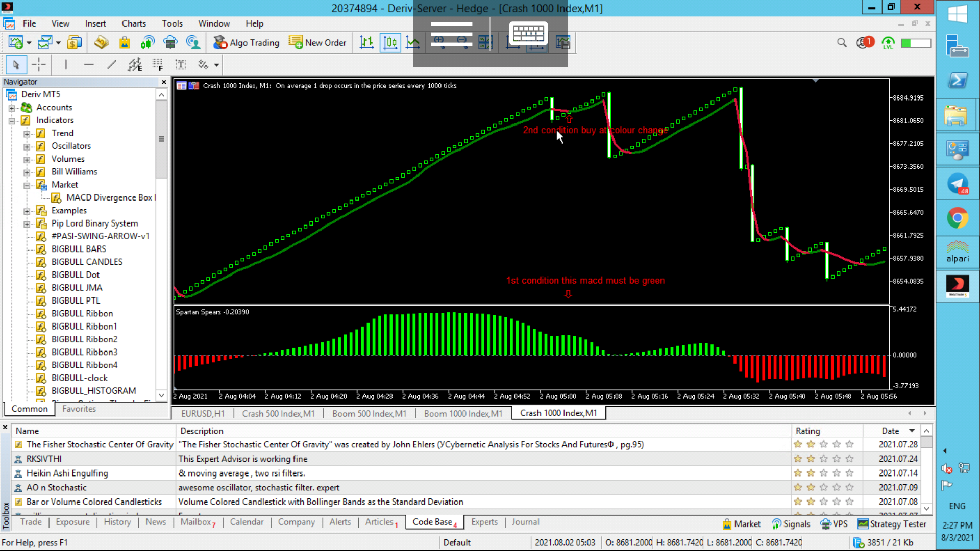Click the green LVL icon
This screenshot has height=551, width=980.
click(x=888, y=43)
